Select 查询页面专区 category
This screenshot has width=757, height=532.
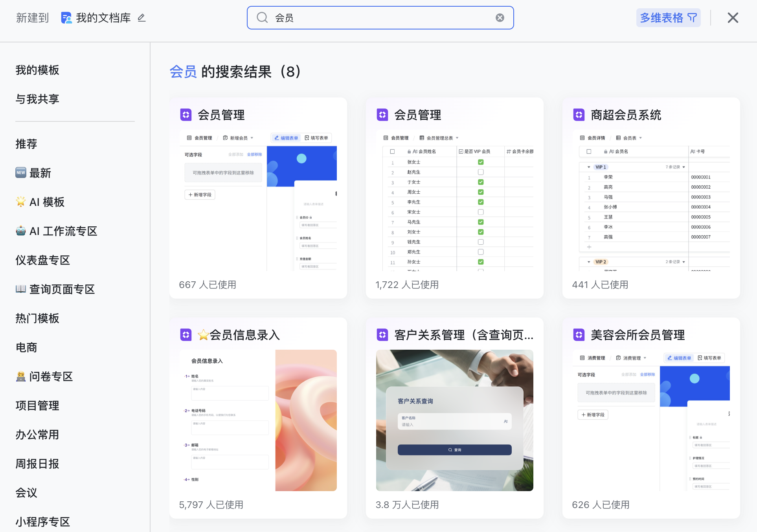62,290
